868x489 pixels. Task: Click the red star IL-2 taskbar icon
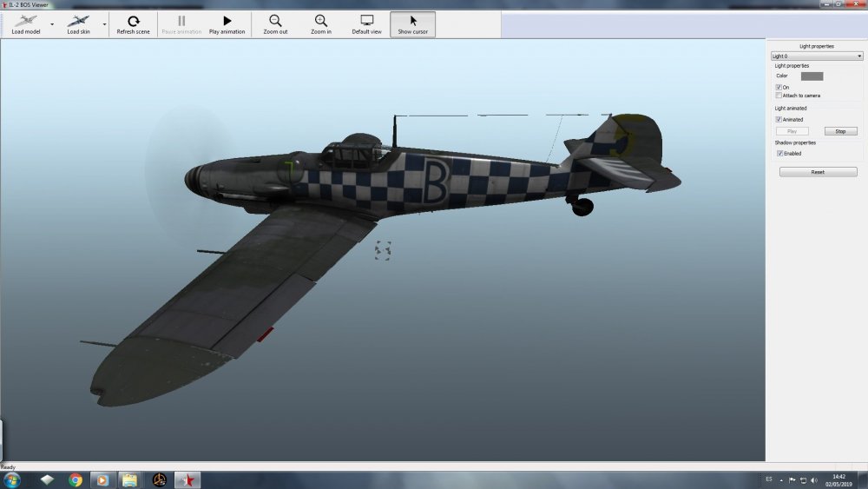coord(187,479)
